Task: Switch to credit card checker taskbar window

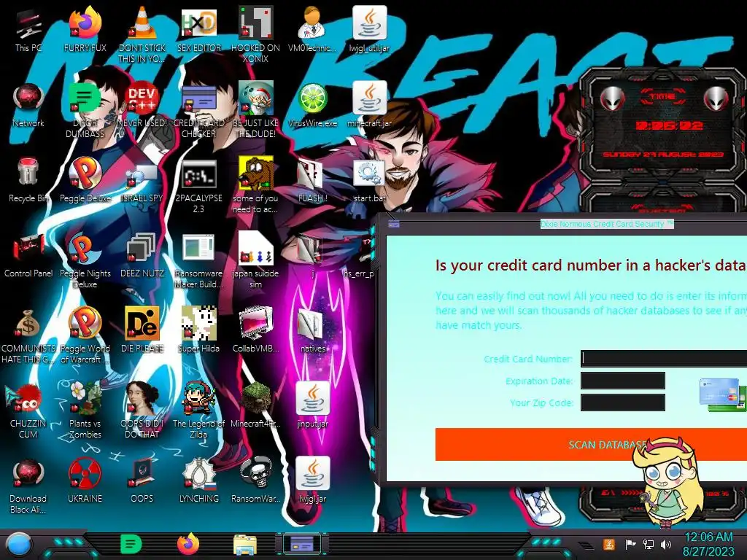Action: (302, 544)
